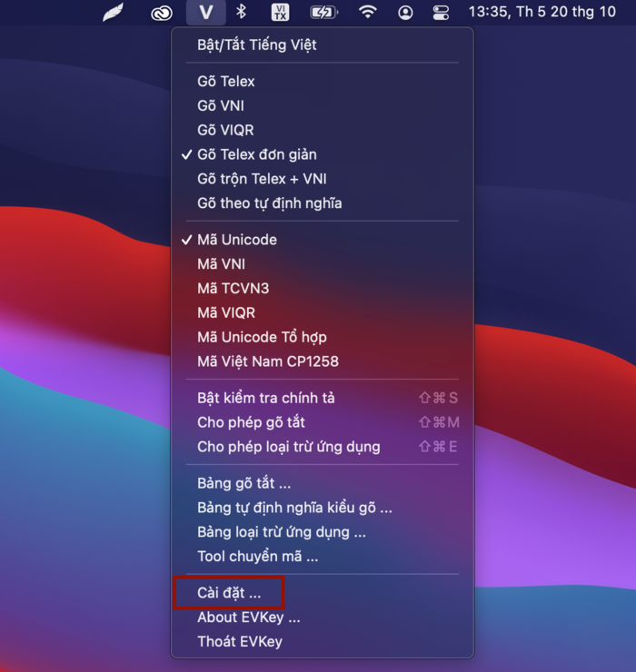636x672 pixels.
Task: Select Gõ theo tự định nghĩa
Action: pos(323,203)
